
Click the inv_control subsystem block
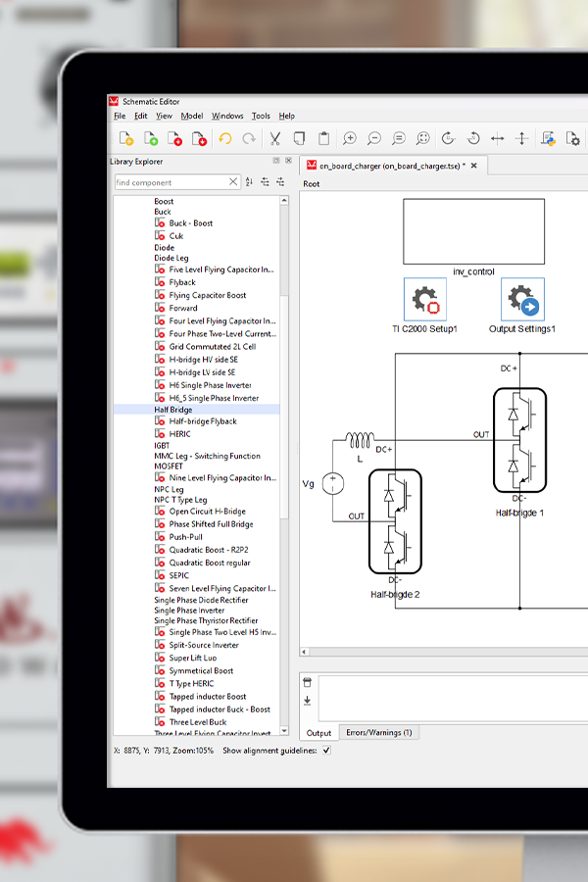[473, 231]
